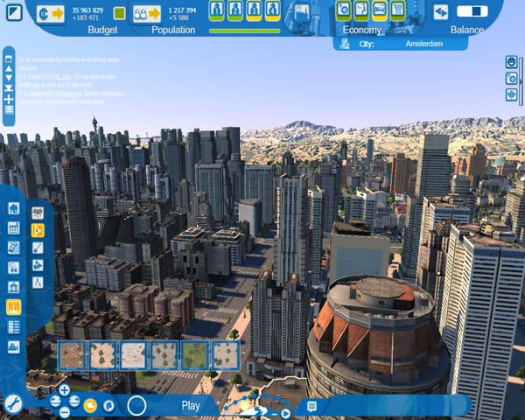Click the chat down arrow
Image resolution: width=525 pixels, height=420 pixels.
tap(9, 78)
